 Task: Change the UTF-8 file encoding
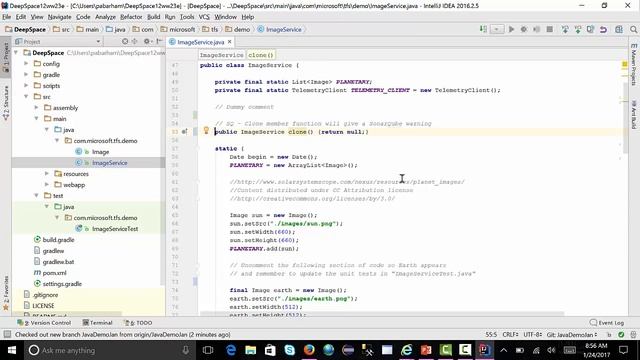tap(533, 334)
